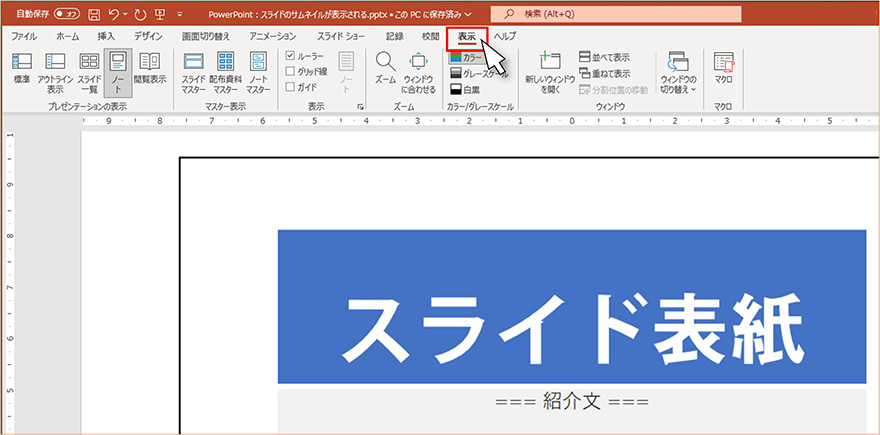
Task: Open Reading view (閲覧表示)
Action: (150, 68)
